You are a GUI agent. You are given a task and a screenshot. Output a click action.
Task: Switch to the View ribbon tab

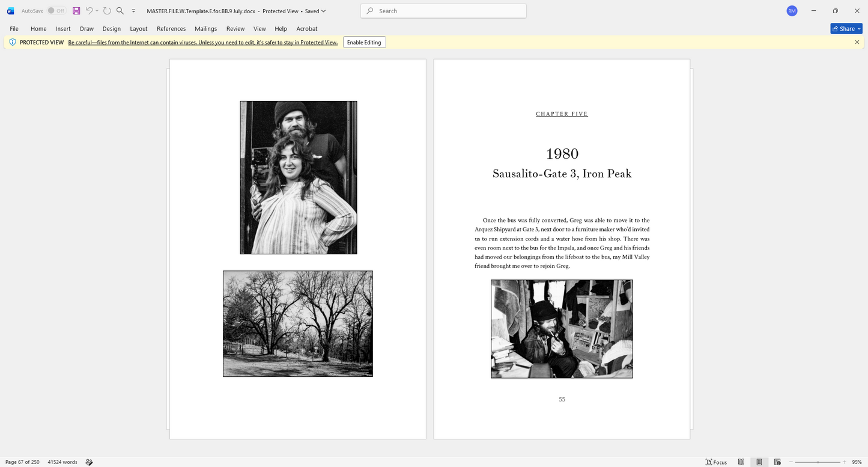(259, 28)
